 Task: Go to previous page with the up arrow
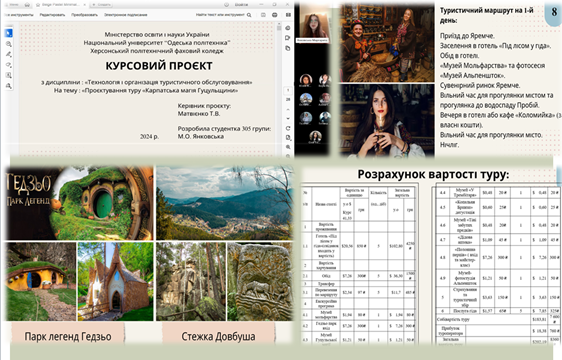point(288,109)
